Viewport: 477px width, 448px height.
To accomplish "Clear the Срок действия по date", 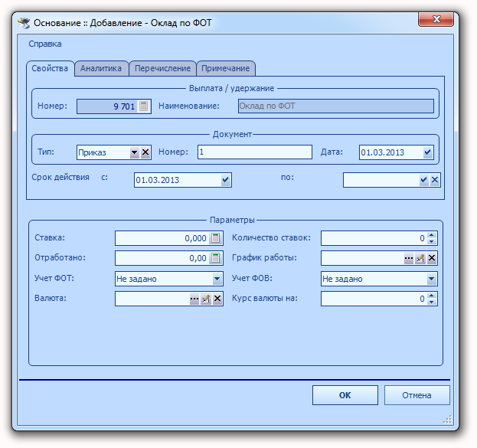I will pos(435,180).
